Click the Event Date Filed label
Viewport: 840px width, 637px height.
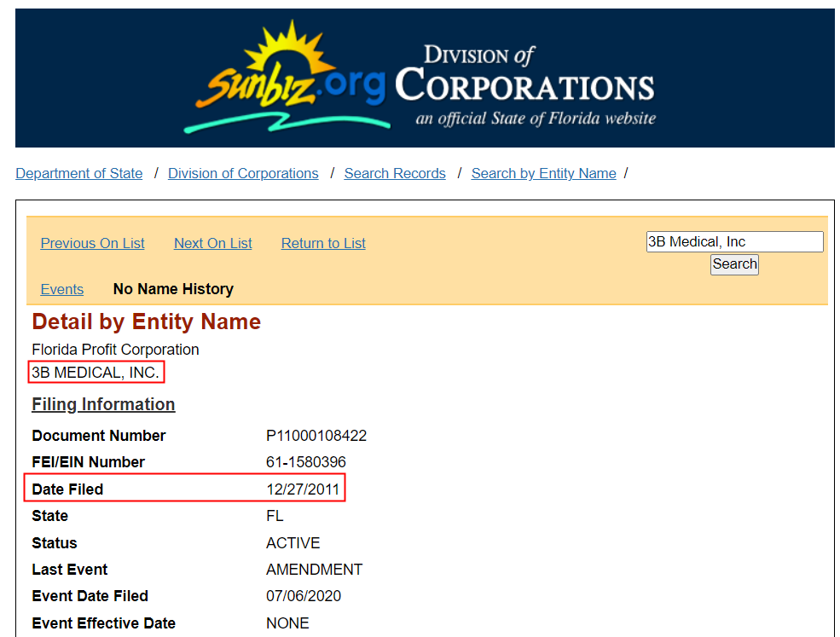(90, 596)
